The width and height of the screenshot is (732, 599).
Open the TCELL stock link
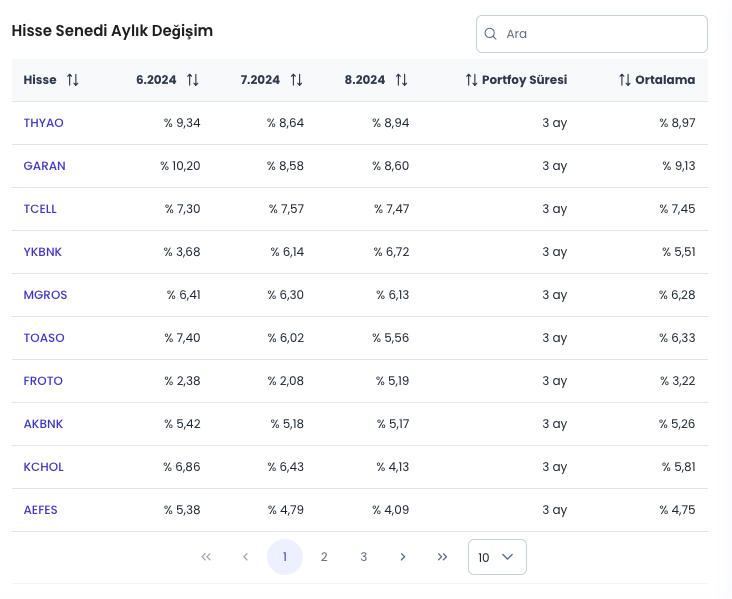(x=40, y=209)
